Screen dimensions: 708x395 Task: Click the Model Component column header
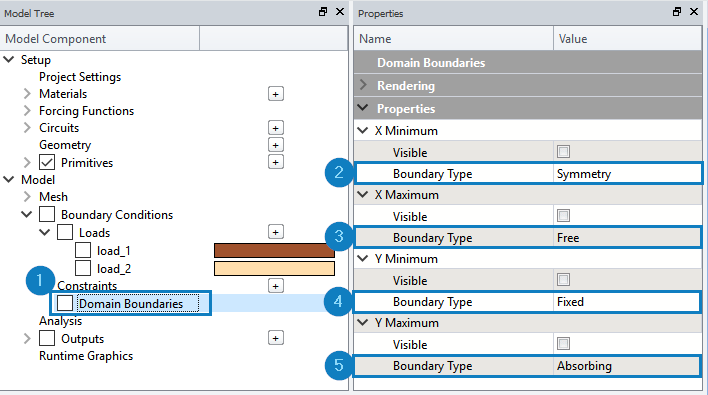(x=100, y=38)
